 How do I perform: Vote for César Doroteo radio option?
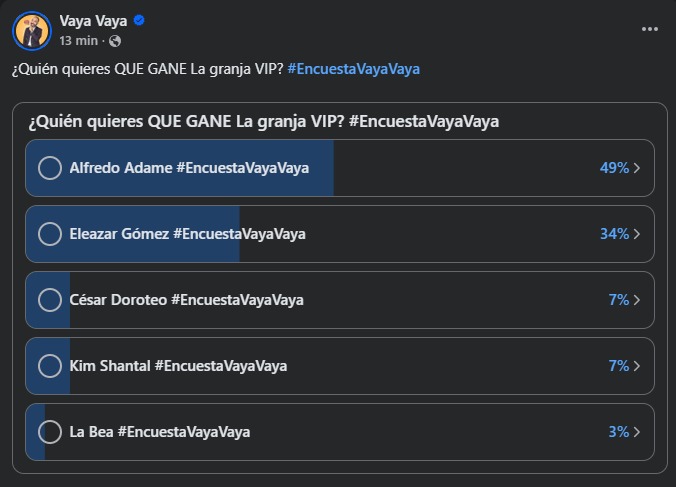pyautogui.click(x=50, y=300)
